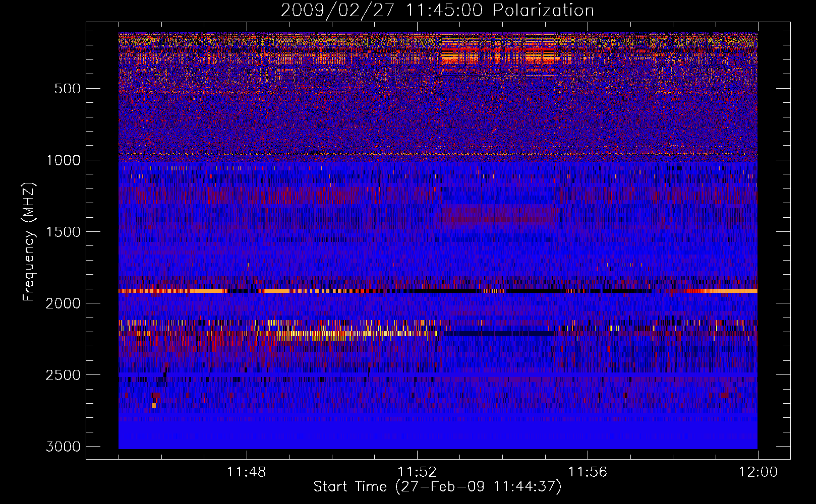
Task: Select the 1000 frequency tick label
Action: click(63, 160)
